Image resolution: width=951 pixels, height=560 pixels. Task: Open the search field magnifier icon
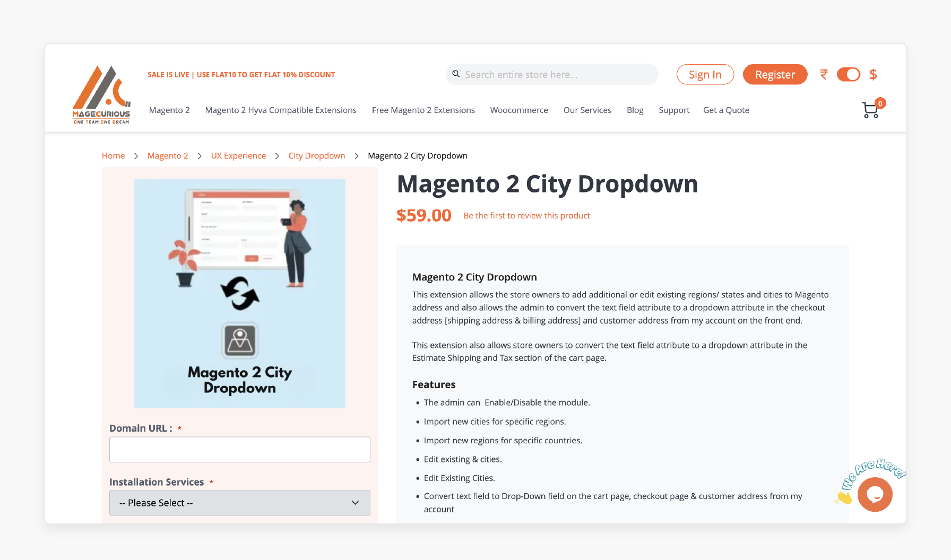click(x=456, y=74)
